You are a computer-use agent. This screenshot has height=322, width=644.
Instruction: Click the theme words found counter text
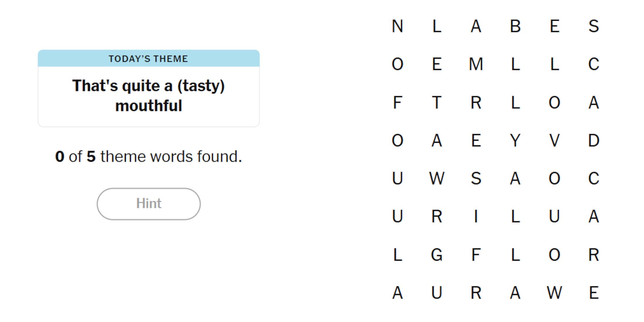[x=149, y=157]
